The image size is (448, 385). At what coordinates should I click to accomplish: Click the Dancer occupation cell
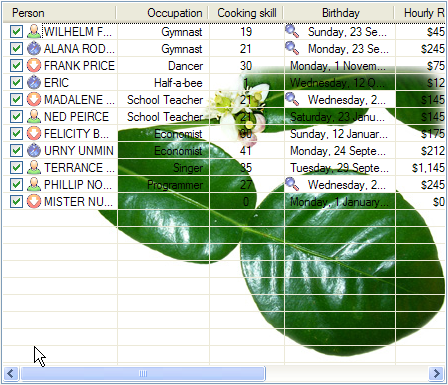[x=164, y=66]
